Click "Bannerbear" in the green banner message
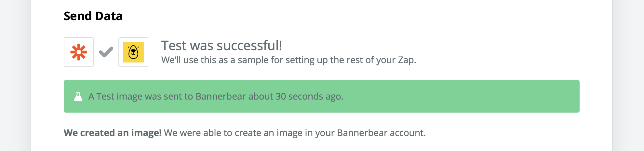The width and height of the screenshot is (644, 151). (x=220, y=96)
